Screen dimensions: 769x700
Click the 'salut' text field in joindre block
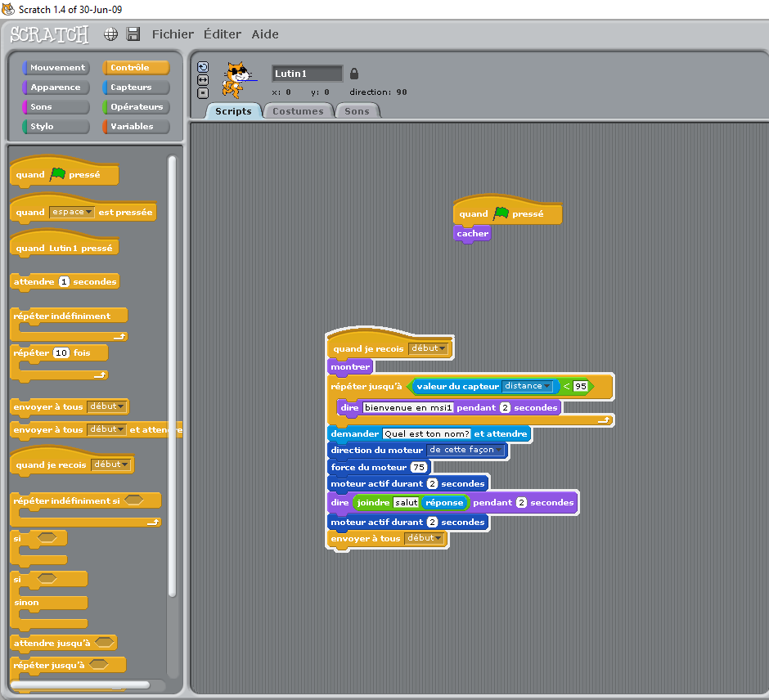[x=406, y=502]
